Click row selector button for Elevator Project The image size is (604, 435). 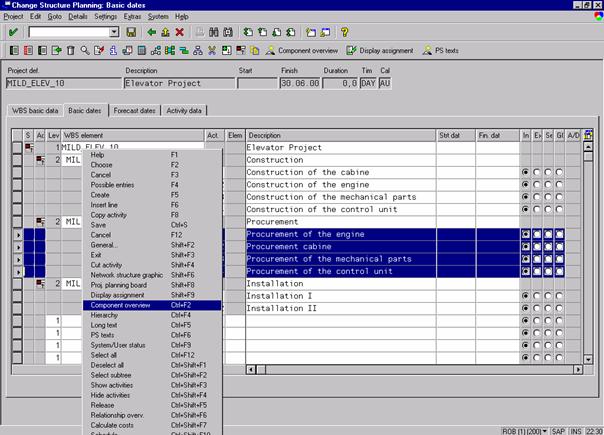click(x=18, y=147)
